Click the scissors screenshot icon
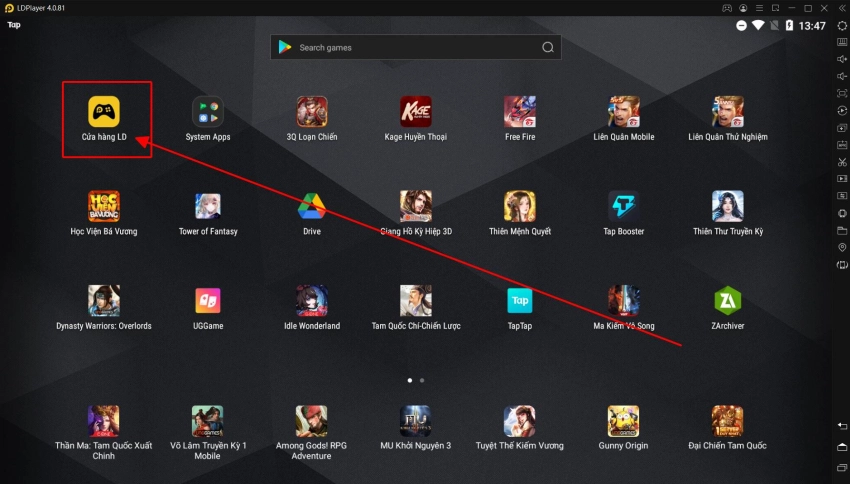The width and height of the screenshot is (850, 484). [842, 162]
